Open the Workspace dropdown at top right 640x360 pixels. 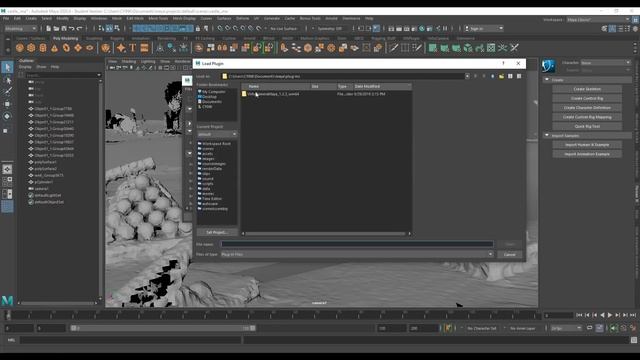tap(598, 19)
